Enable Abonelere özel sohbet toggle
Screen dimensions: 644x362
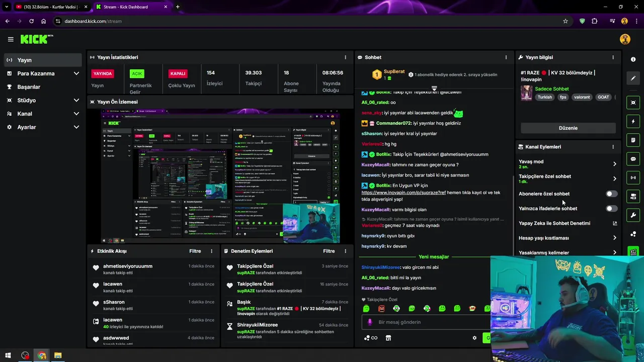[x=611, y=194]
